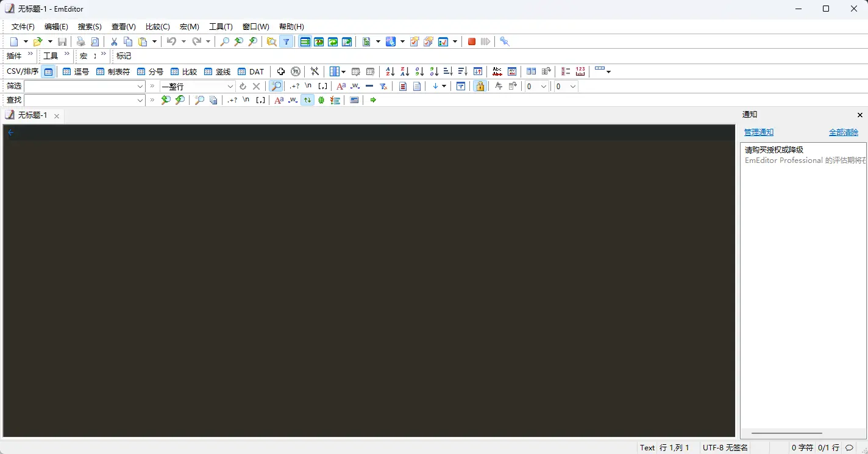Screen dimensions: 868x454
Task: Sort A to Z ascending
Action: pyautogui.click(x=390, y=71)
